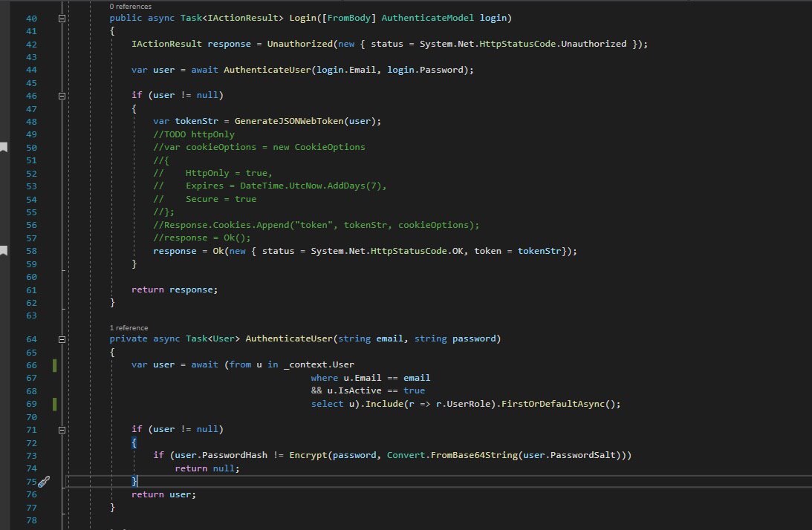Open the '1 reference' CodeLens link

[129, 327]
